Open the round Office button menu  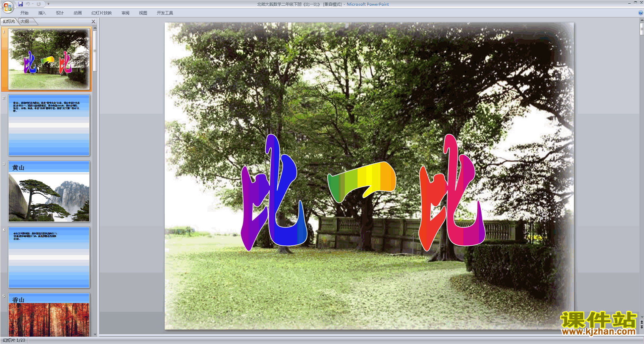7,7
